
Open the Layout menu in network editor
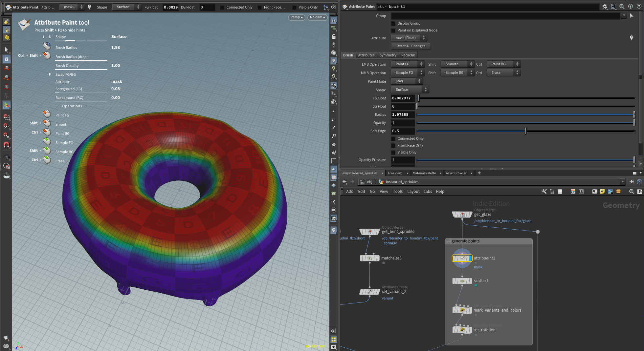pyautogui.click(x=413, y=192)
